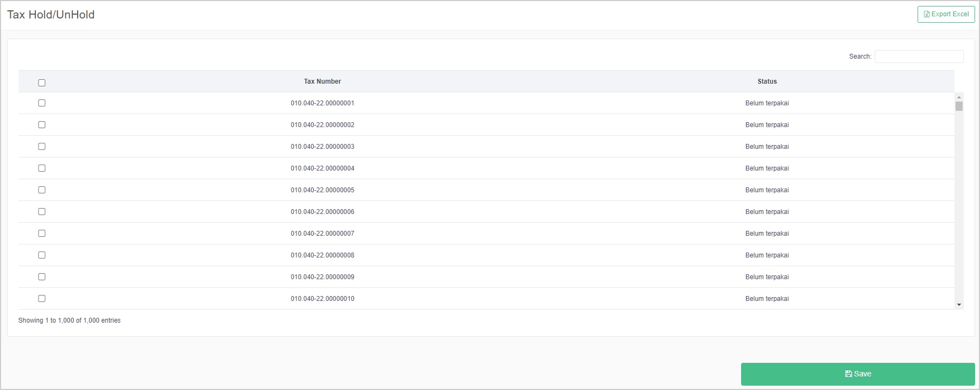Click the scrollbar up arrow
Image resolution: width=980 pixels, height=390 pixels.
point(959,97)
